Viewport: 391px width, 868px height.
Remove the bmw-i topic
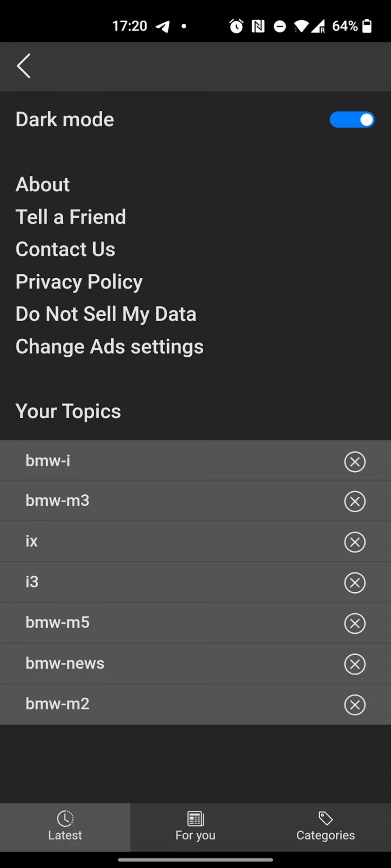point(355,461)
